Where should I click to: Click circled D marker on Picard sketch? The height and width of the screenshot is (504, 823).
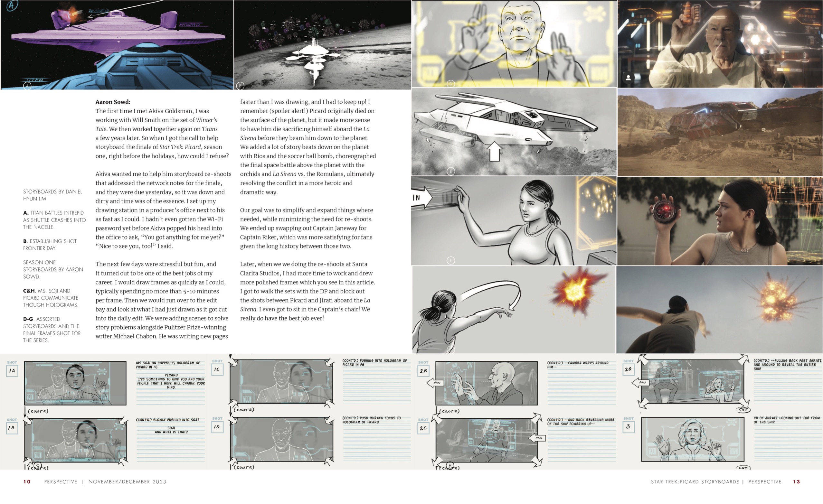click(x=450, y=84)
